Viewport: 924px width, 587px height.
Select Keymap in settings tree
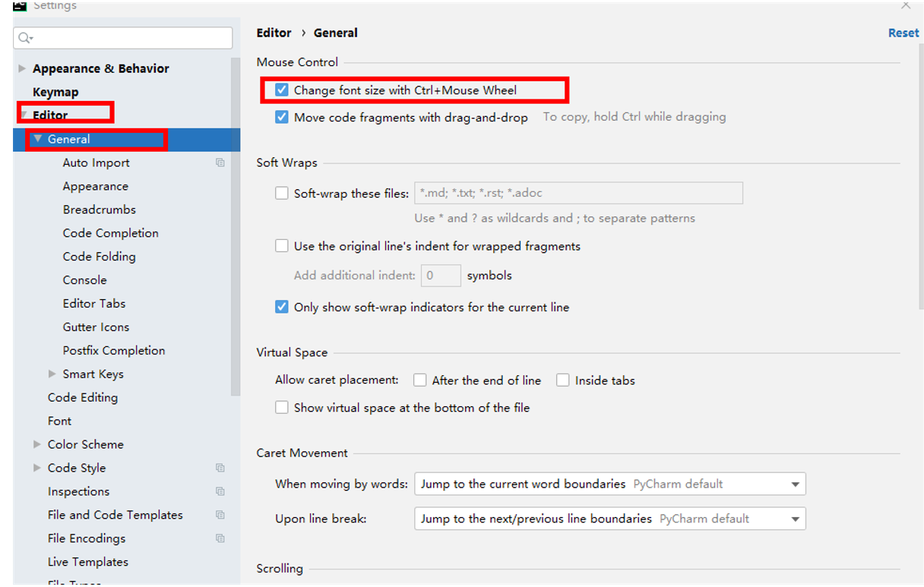(55, 92)
